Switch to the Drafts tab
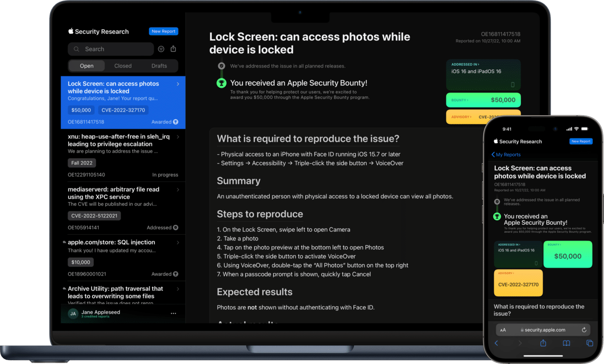604x364 pixels. [x=159, y=66]
